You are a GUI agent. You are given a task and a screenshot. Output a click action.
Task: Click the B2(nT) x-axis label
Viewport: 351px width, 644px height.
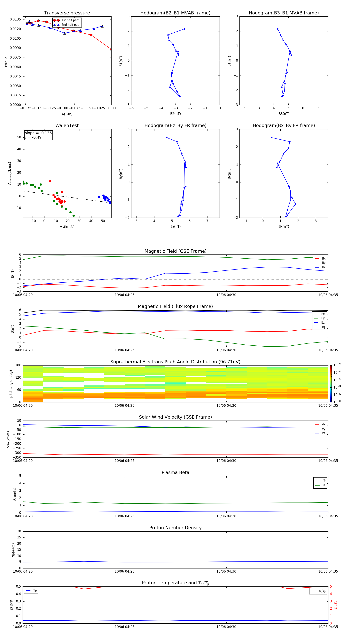[x=175, y=114]
